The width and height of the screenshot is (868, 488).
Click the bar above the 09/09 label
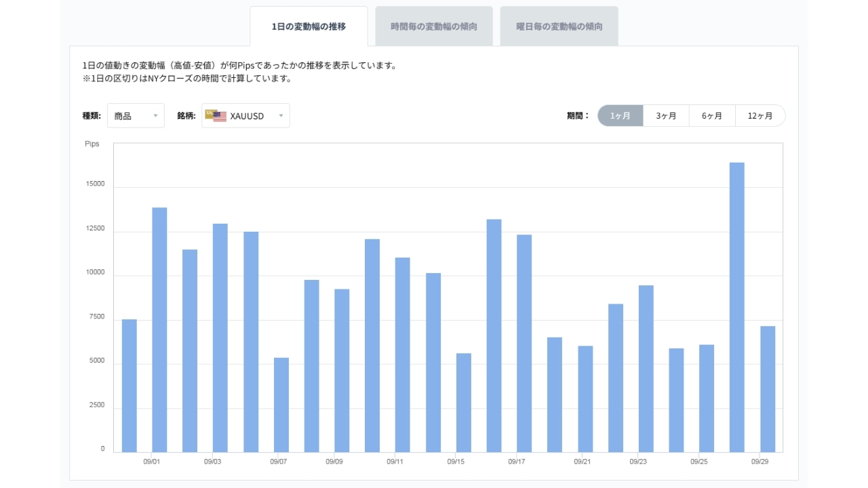point(342,371)
